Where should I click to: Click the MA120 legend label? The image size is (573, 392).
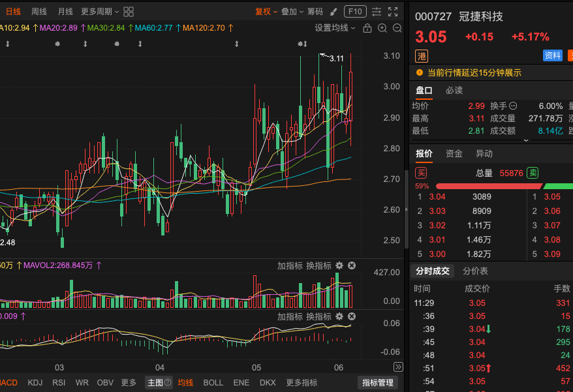pyautogui.click(x=204, y=28)
